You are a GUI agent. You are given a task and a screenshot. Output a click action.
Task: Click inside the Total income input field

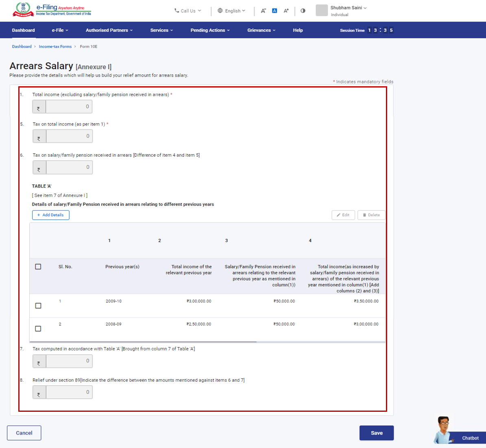[69, 107]
